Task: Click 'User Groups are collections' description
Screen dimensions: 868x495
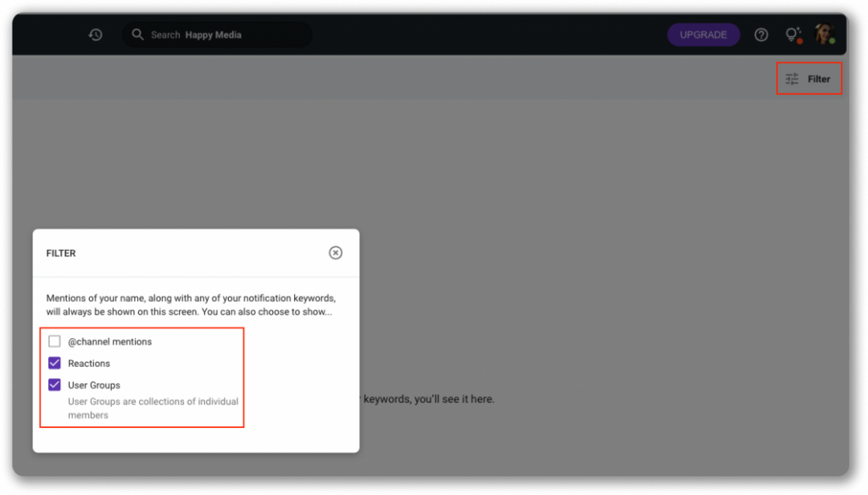Action: [x=153, y=408]
